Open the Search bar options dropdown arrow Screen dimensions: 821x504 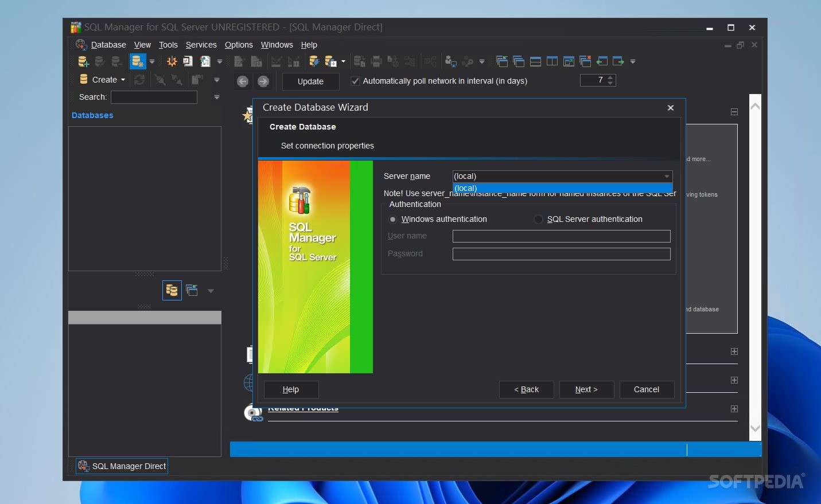point(217,97)
